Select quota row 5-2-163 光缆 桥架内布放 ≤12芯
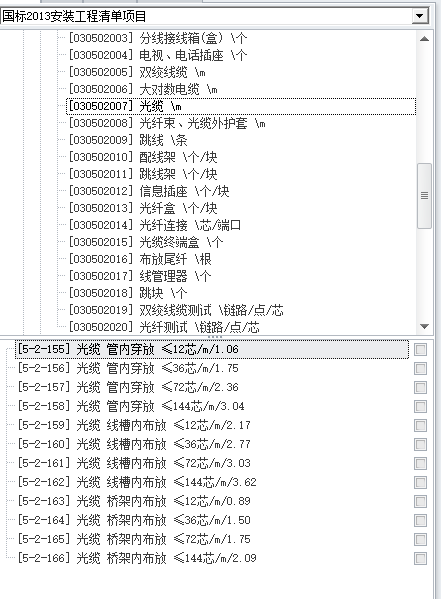Image resolution: width=441 pixels, height=599 pixels. tap(134, 502)
